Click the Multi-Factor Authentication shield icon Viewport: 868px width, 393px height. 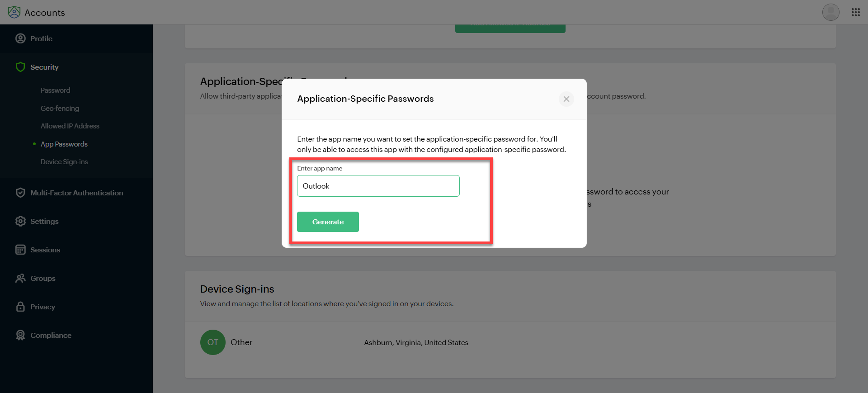coord(20,193)
